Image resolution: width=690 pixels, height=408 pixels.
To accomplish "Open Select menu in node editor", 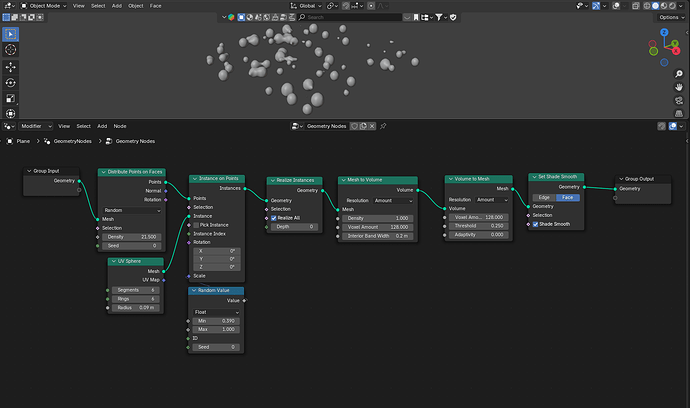I will click(83, 126).
